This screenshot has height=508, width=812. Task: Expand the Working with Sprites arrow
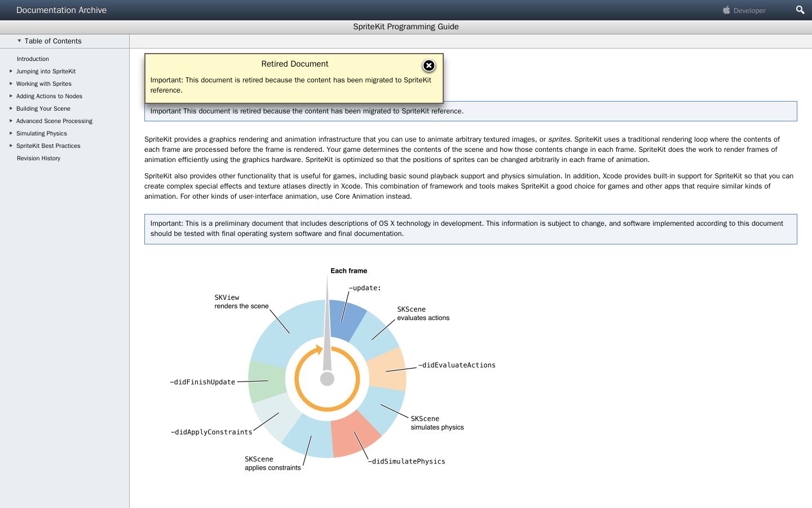click(x=11, y=84)
